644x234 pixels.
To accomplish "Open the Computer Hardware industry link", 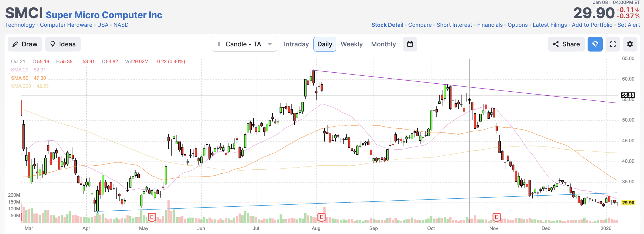I will (66, 25).
